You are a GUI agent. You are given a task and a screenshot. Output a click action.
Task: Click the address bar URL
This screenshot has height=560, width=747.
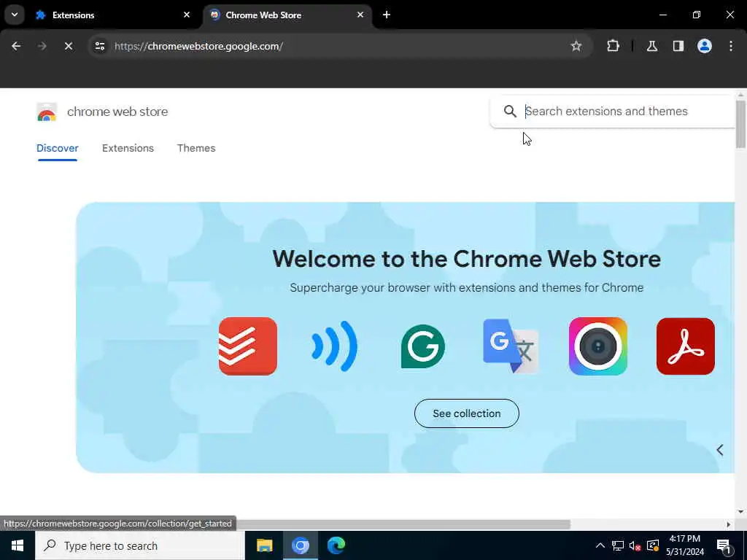point(198,46)
